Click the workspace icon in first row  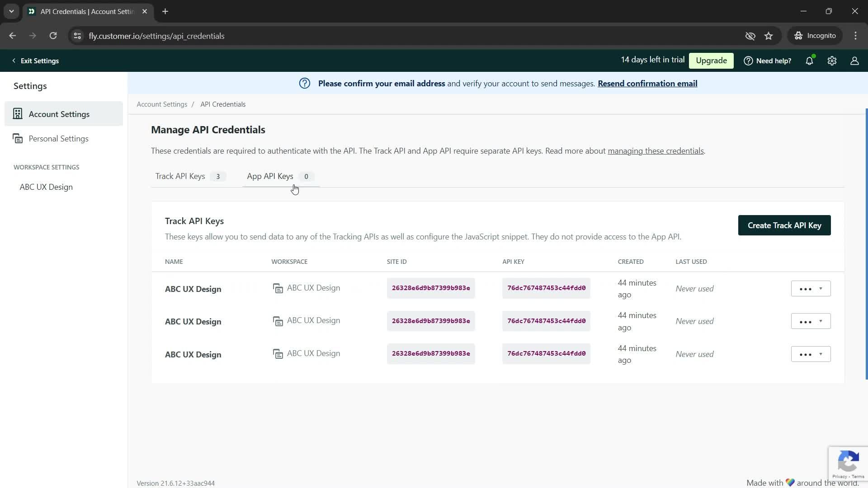278,288
